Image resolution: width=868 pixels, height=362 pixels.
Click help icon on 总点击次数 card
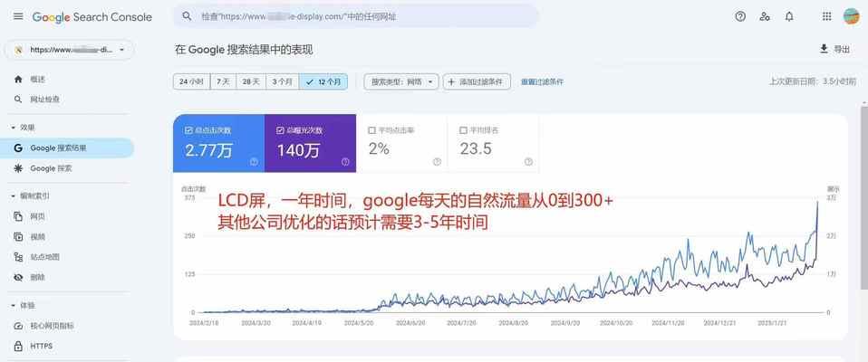point(254,162)
